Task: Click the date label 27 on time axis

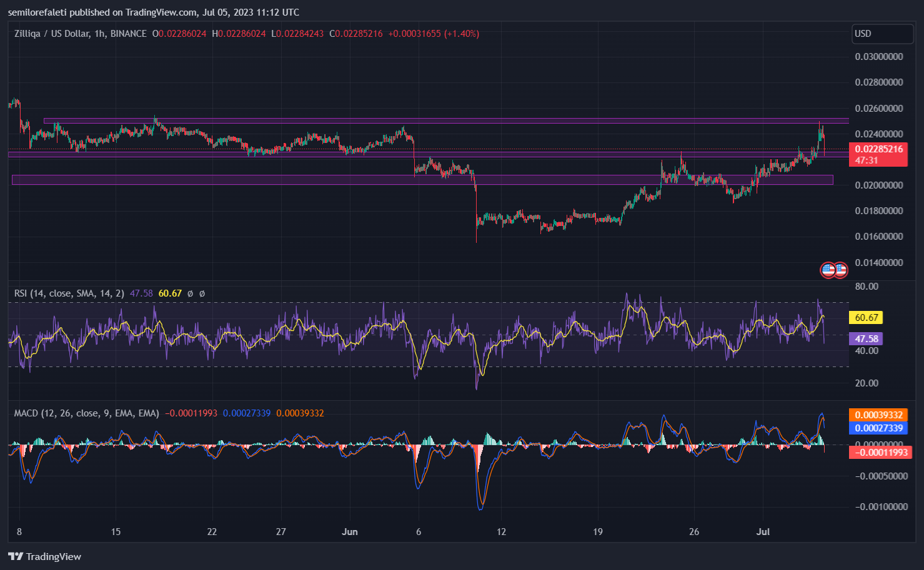Action: (281, 532)
